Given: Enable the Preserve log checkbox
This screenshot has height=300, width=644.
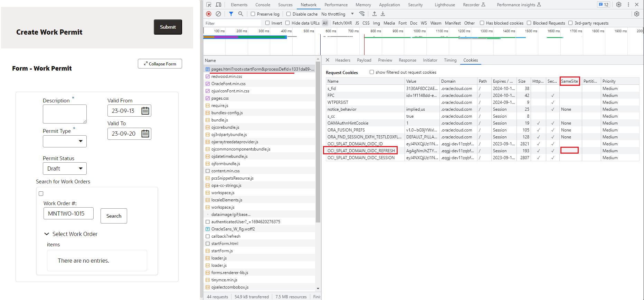Looking at the screenshot, I should (253, 14).
